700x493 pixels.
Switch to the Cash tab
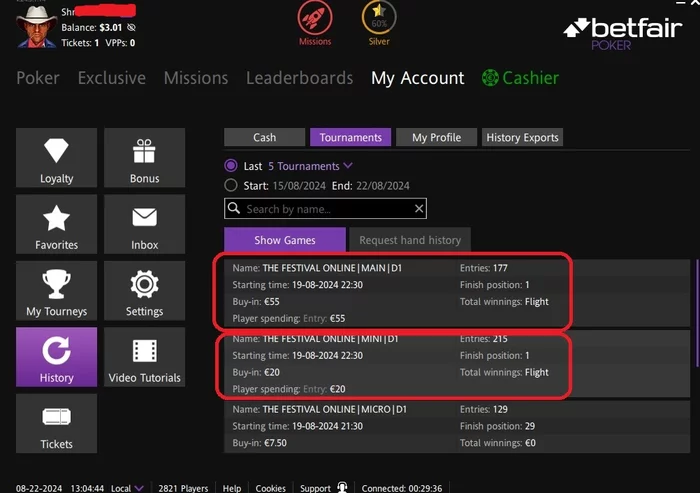point(264,137)
